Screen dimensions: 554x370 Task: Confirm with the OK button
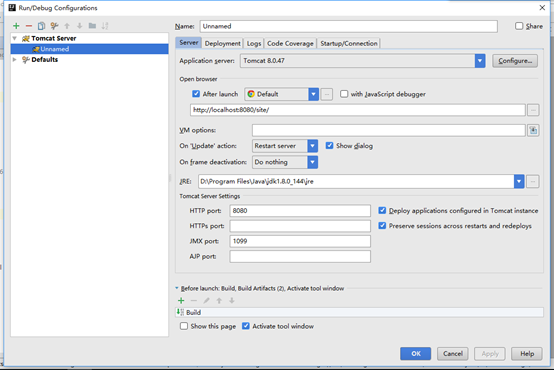click(x=416, y=353)
